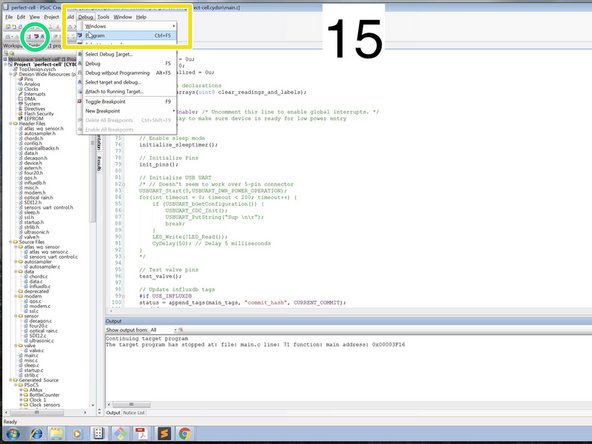Click the Output pane horizontal scrollbar thumb
The height and width of the screenshot is (444, 592).
pos(131,404)
